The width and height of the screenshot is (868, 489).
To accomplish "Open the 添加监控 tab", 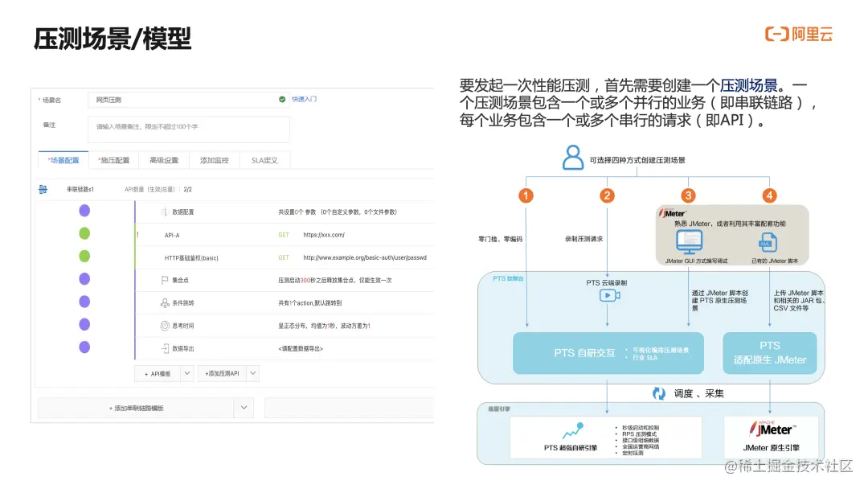I will [x=215, y=160].
